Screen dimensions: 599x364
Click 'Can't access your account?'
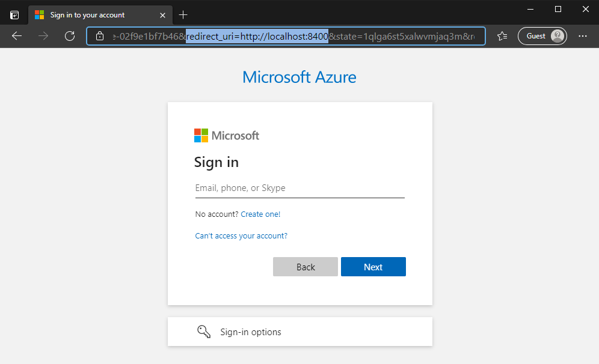241,235
